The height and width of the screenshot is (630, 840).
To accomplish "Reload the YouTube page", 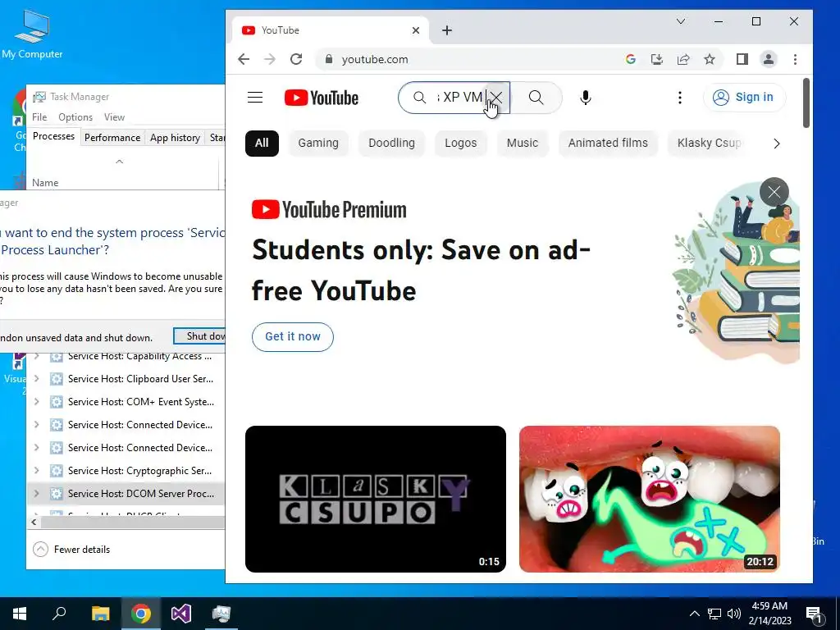I will tap(296, 59).
